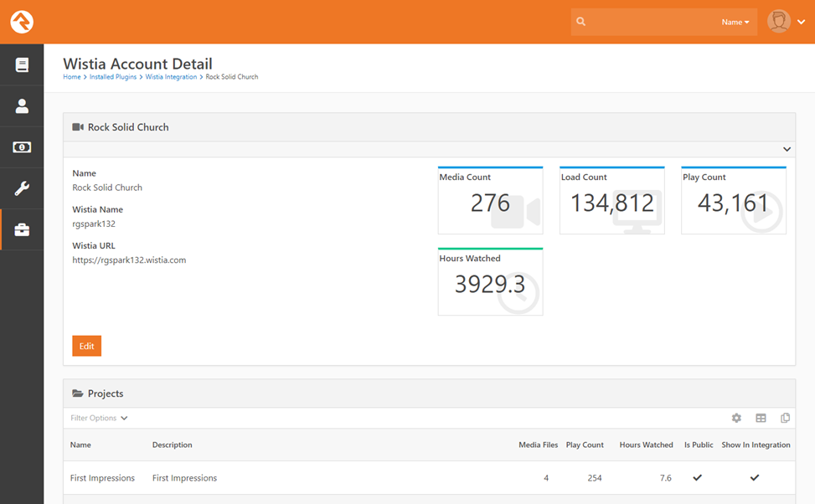Go to Installed Plugins breadcrumb

[113, 77]
